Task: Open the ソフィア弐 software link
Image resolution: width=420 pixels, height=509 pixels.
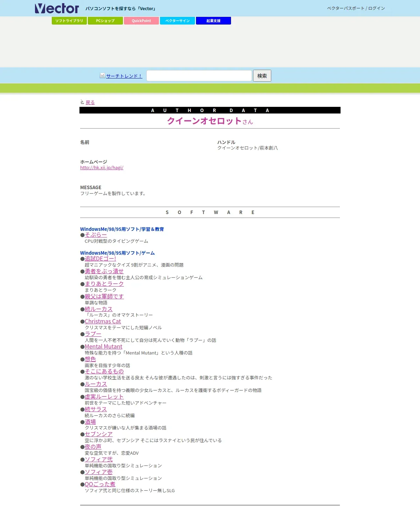Action: pyautogui.click(x=99, y=459)
